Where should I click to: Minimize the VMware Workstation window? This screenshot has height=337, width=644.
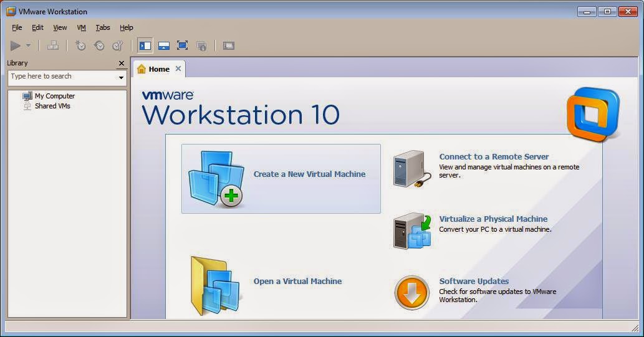587,11
